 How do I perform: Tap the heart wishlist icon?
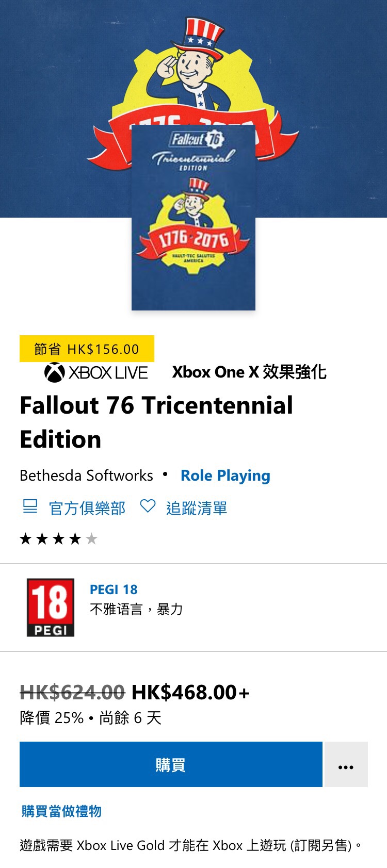148,506
